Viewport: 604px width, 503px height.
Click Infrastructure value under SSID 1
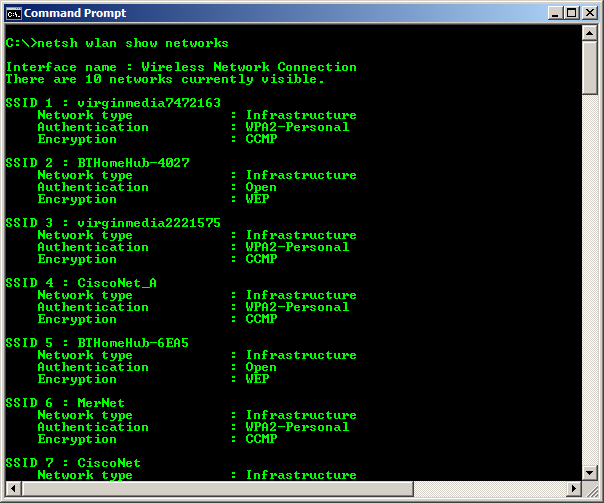pos(301,115)
